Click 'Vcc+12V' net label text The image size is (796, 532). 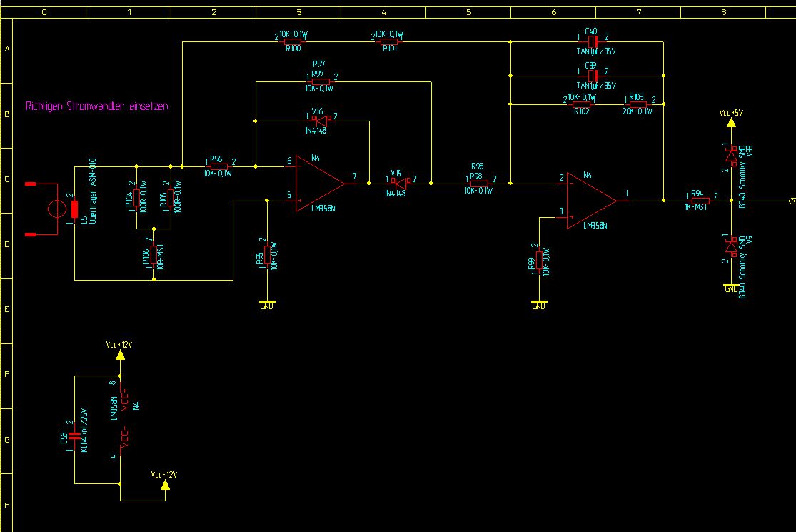[x=119, y=345]
